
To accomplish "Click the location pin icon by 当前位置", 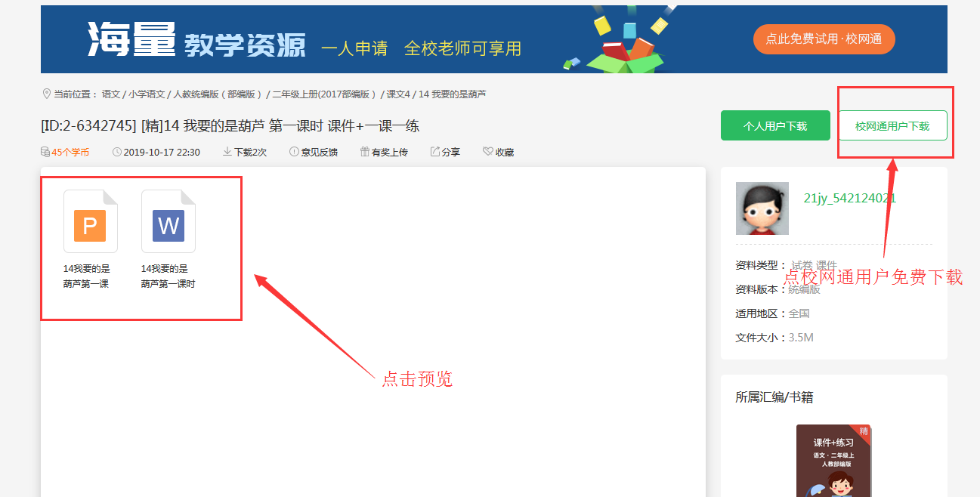I will (x=46, y=94).
